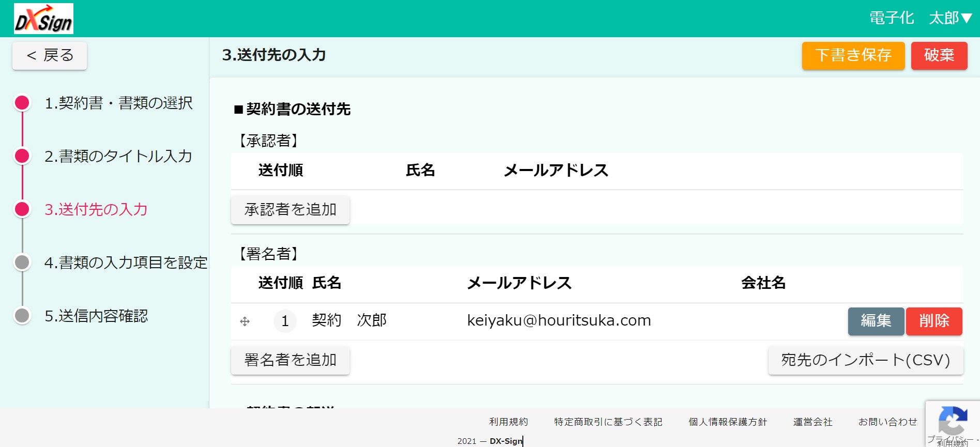Click the step 2 circle marker
Viewport: 980px width, 447px height.
(x=22, y=156)
